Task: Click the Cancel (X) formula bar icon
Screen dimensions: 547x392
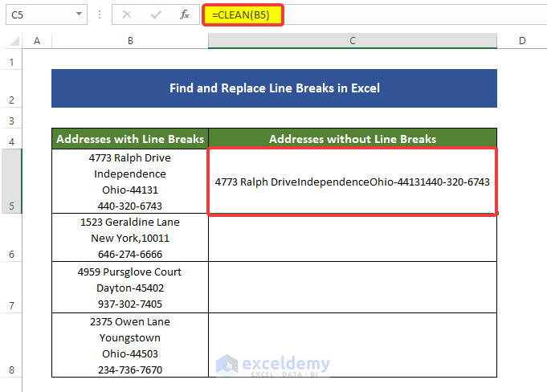Action: pos(127,14)
